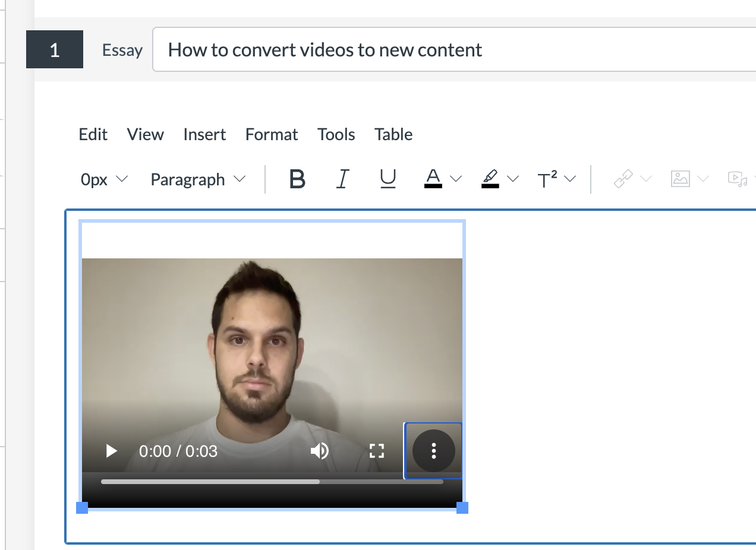Expand image options dropdown arrow

click(703, 179)
